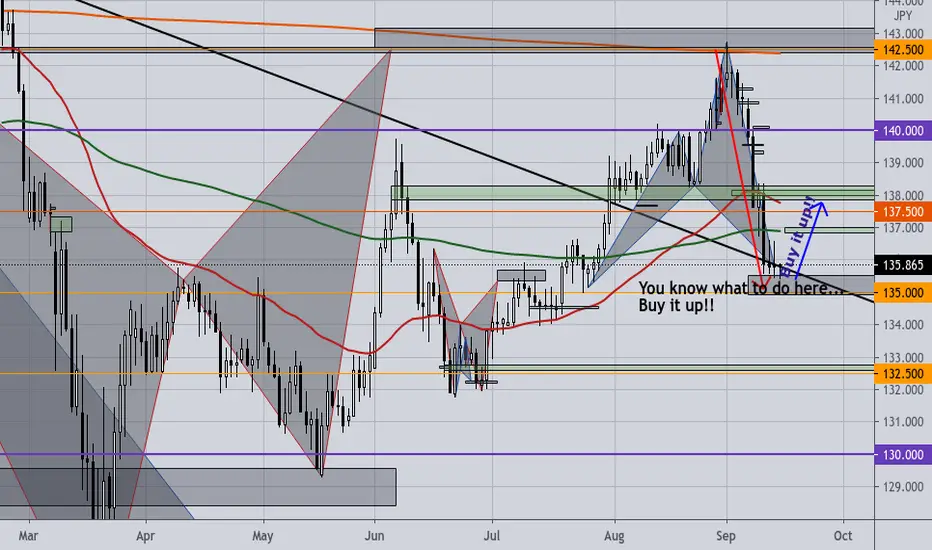The image size is (932, 550).
Task: Select the 'You know what to do here' note
Action: pos(741,288)
